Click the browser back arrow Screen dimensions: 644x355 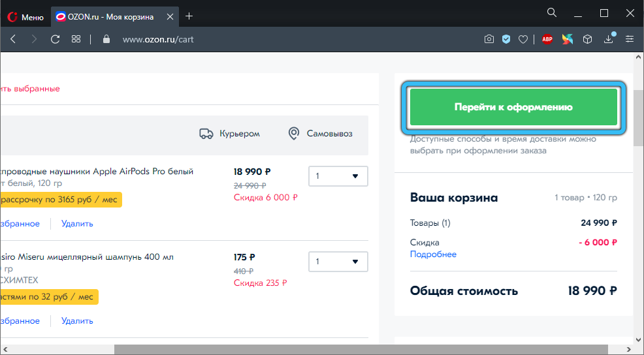(13, 39)
